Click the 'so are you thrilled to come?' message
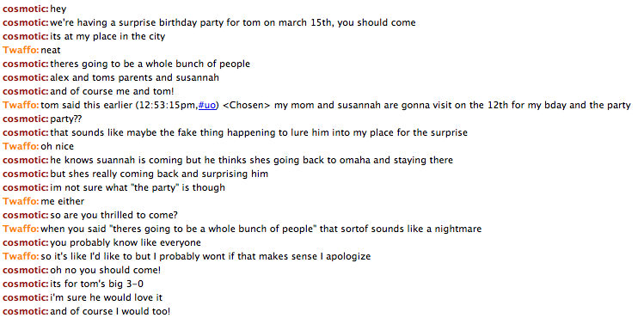This screenshot has width=644, height=324. click(113, 215)
